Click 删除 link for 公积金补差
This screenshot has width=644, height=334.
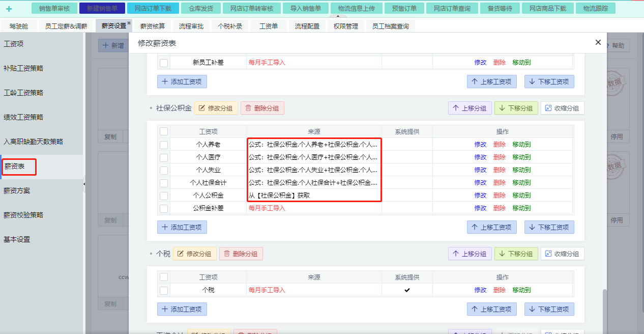tap(500, 208)
